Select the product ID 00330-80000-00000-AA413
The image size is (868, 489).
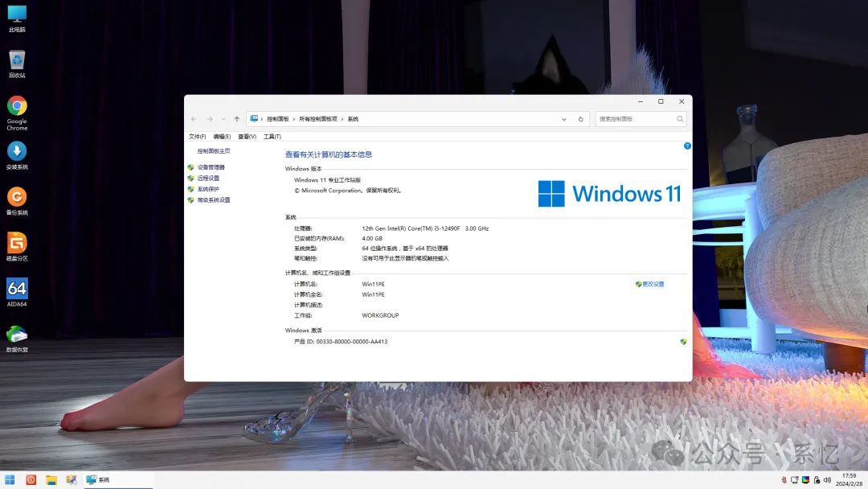tap(351, 342)
